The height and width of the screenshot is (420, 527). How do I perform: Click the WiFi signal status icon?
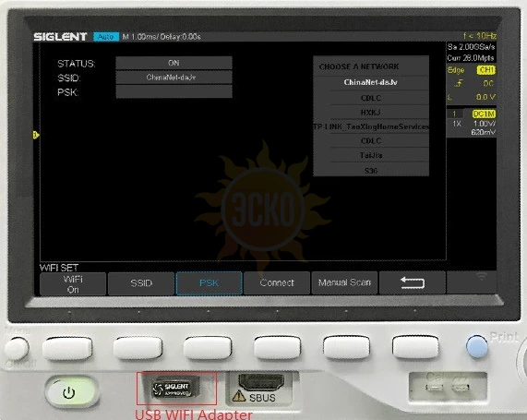[482, 276]
